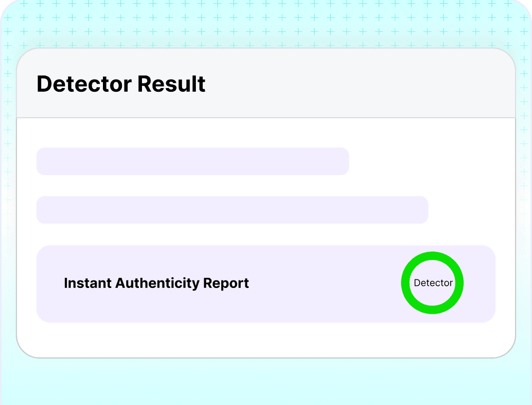Click the green ring's thick stroke
The width and height of the screenshot is (532, 405).
(432, 256)
